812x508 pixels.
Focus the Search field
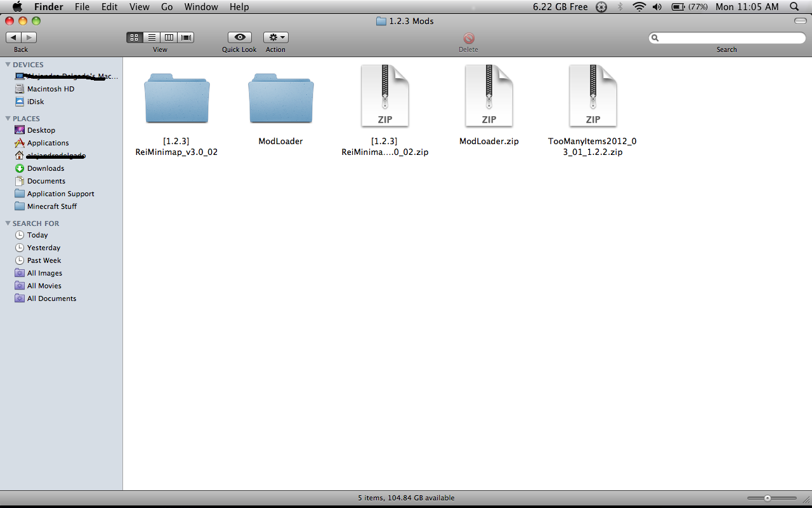pos(727,38)
